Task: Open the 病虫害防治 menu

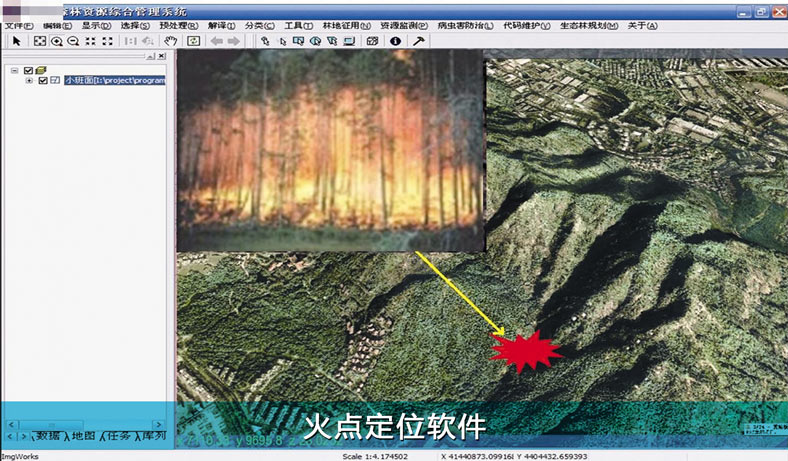Action: click(x=463, y=25)
